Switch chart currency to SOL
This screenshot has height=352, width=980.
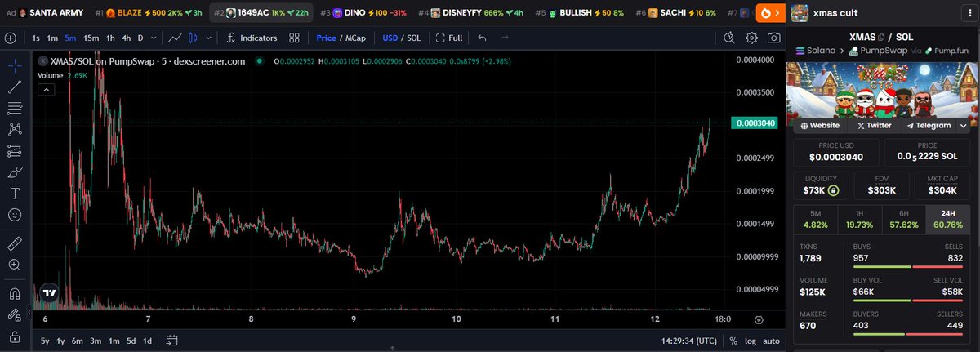pyautogui.click(x=413, y=38)
